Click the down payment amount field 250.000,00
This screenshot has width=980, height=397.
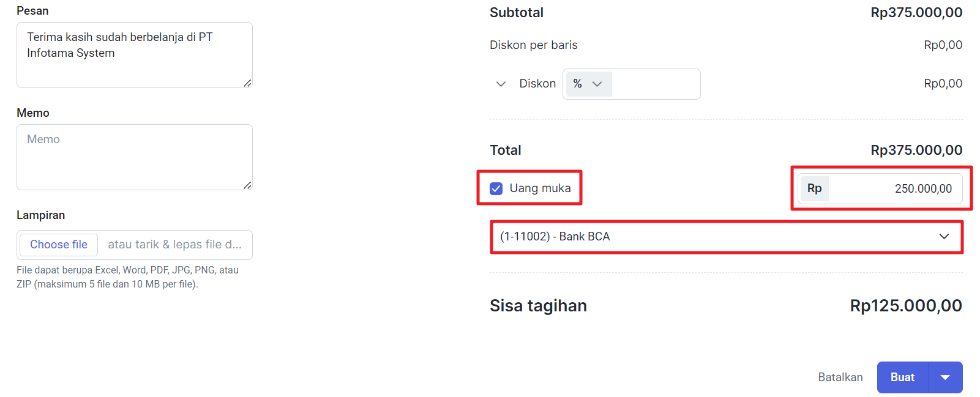(x=895, y=188)
